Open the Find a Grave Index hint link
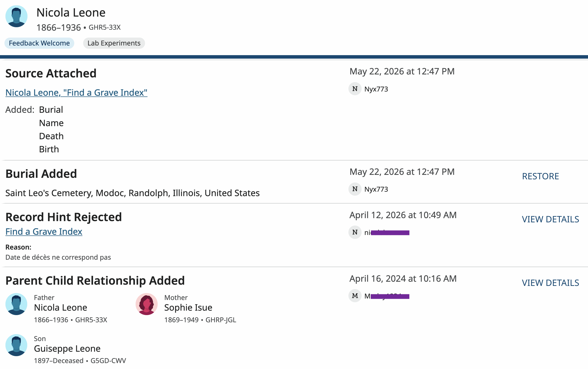The image size is (588, 369). 44,231
